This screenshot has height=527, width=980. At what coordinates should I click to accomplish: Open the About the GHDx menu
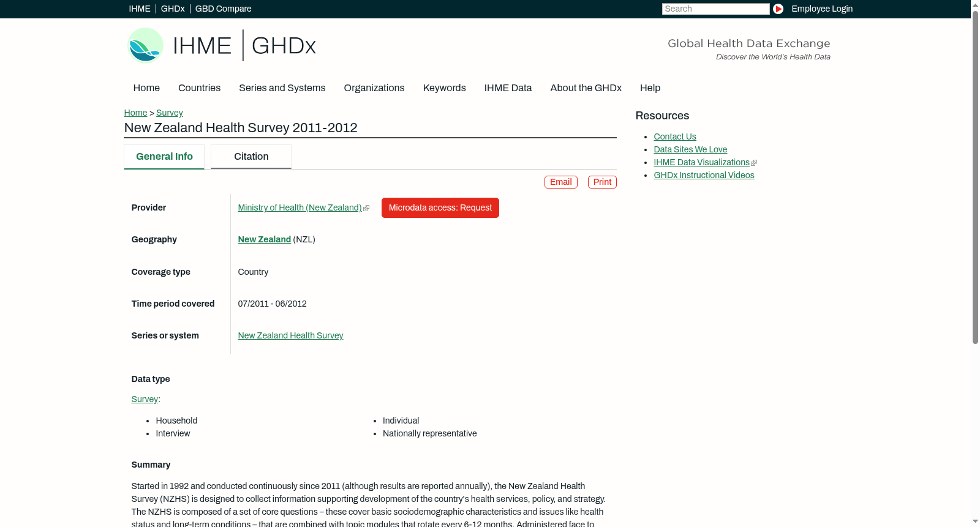click(586, 88)
